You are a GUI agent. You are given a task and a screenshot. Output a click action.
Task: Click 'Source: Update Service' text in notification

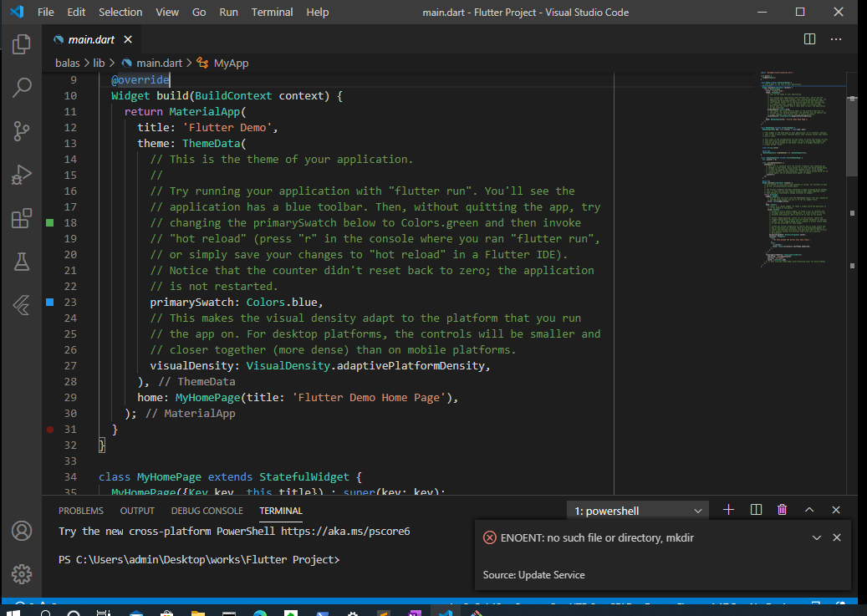click(533, 575)
